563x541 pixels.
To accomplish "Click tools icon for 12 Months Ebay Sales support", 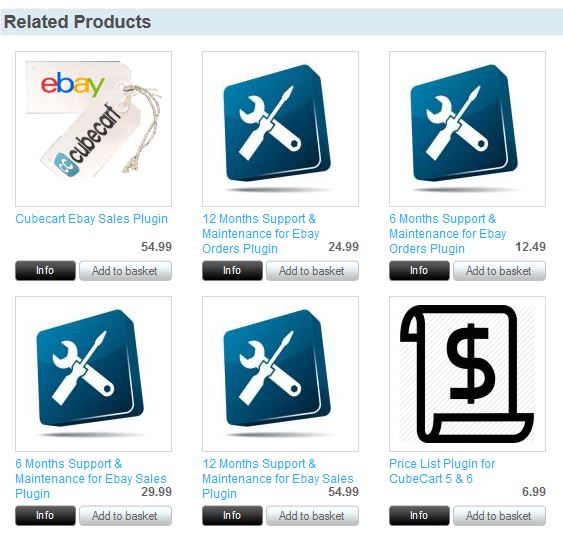I will click(x=280, y=374).
